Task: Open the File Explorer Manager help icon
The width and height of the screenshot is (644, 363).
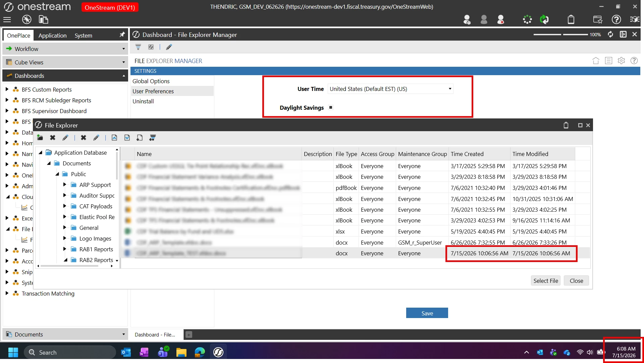Action: [x=634, y=61]
